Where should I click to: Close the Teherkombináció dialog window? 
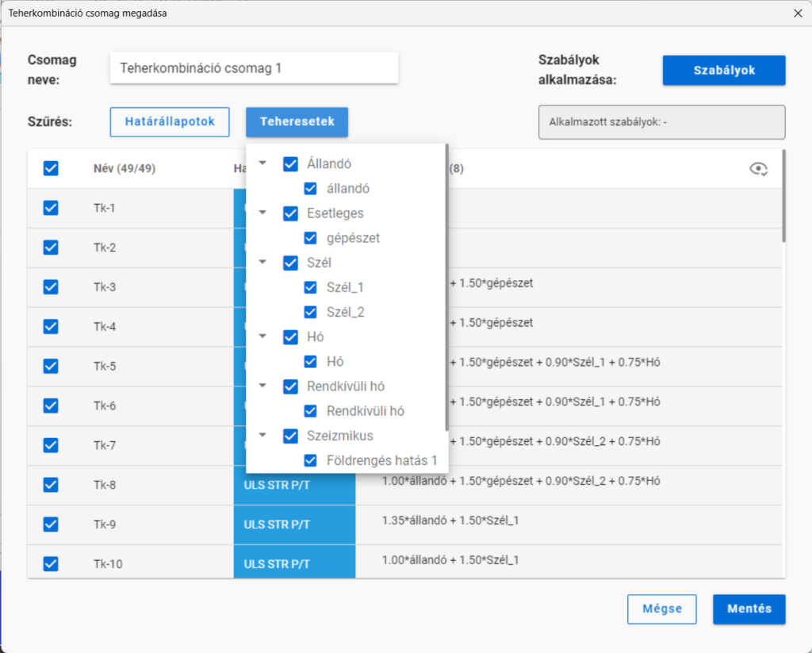click(x=798, y=13)
